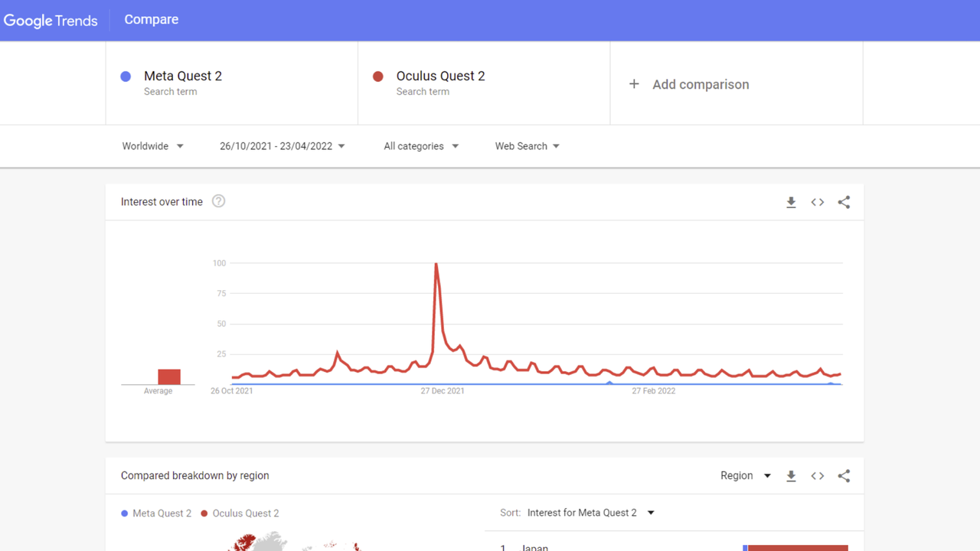
Task: Download the Compared breakdown by region data
Action: point(792,476)
